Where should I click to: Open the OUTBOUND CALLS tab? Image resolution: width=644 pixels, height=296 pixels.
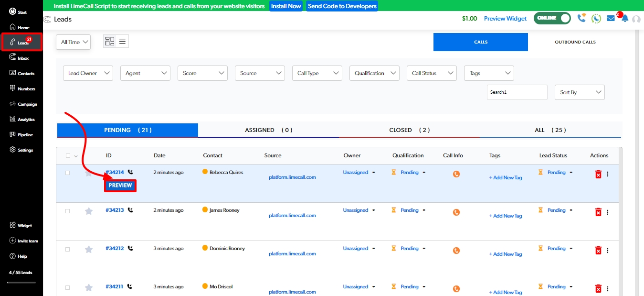point(575,42)
